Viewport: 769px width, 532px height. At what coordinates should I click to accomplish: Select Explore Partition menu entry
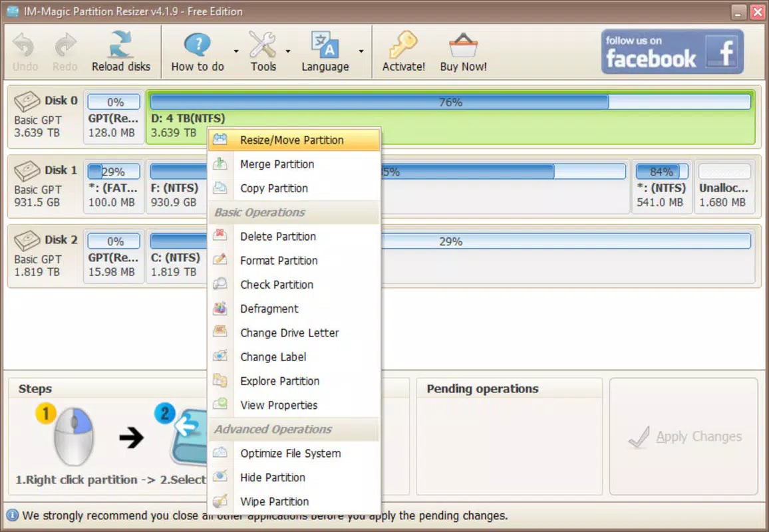(x=294, y=381)
